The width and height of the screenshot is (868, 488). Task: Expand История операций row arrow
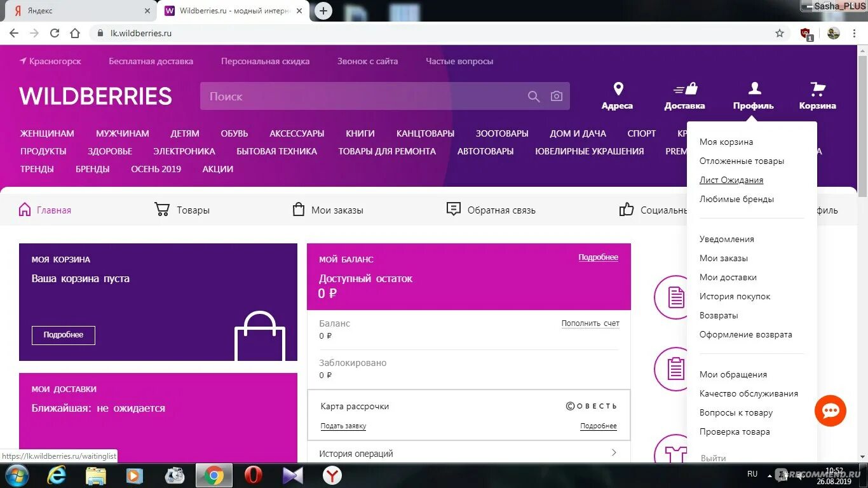[614, 453]
